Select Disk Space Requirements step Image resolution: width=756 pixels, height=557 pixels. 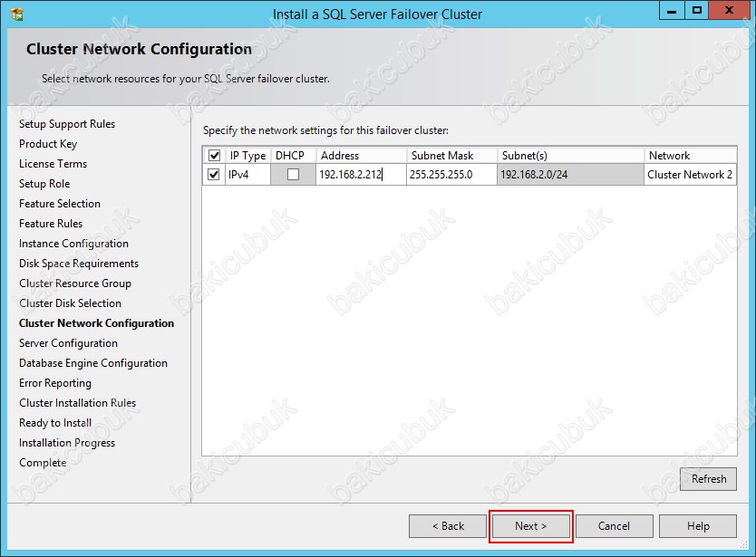(79, 263)
